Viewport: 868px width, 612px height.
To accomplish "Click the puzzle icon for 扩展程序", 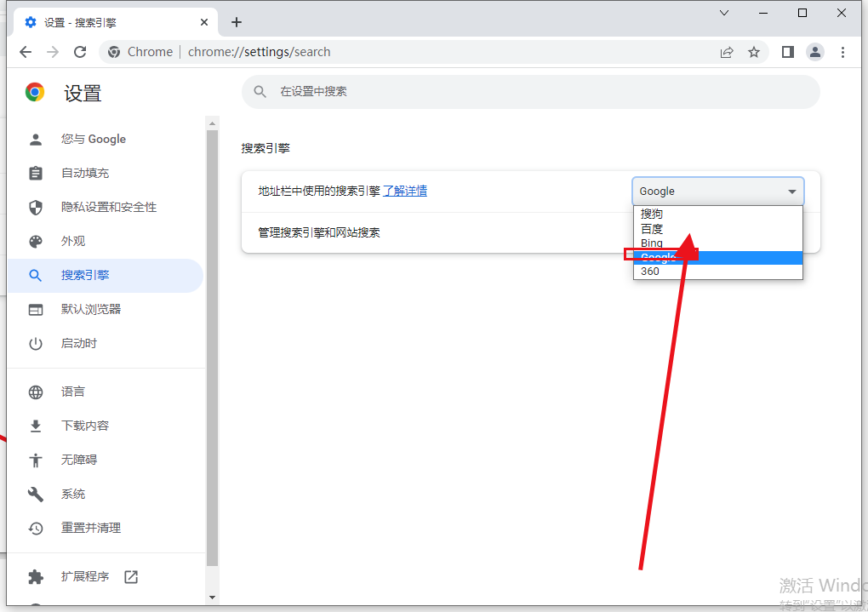I will pyautogui.click(x=36, y=577).
